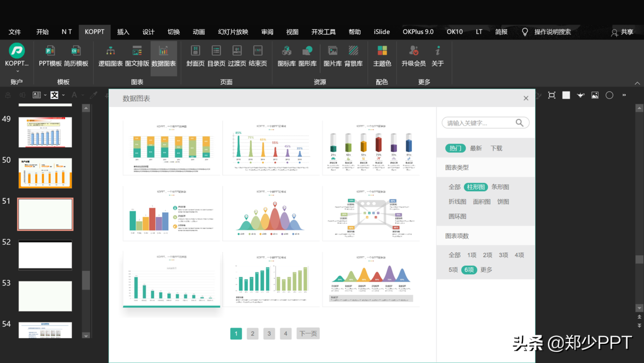Insert a 结束页 ending page
Image resolution: width=644 pixels, height=363 pixels.
(x=258, y=56)
